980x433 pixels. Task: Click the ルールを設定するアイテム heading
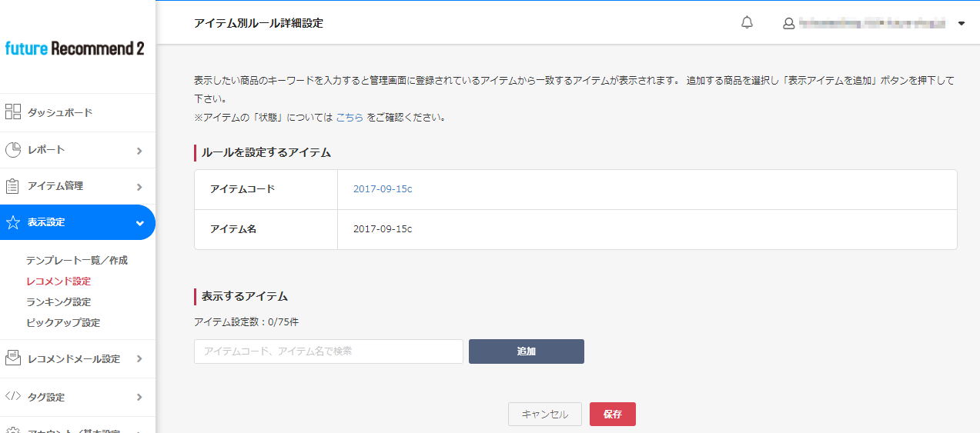click(266, 152)
